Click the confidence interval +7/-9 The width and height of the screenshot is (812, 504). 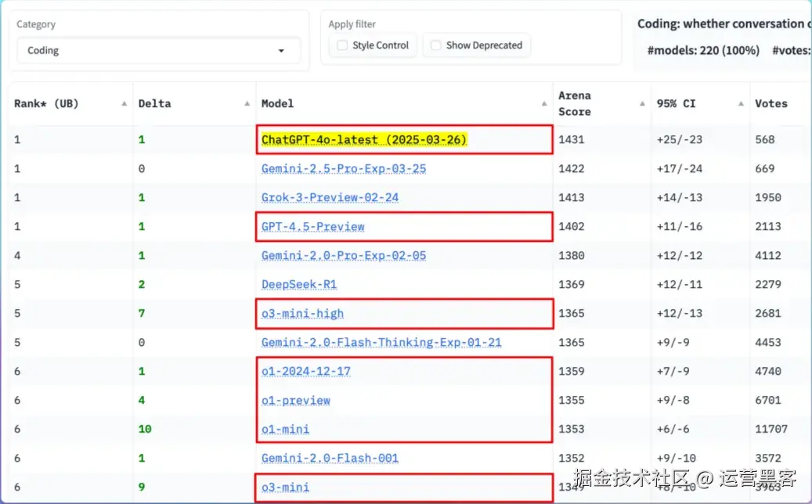pyautogui.click(x=673, y=372)
